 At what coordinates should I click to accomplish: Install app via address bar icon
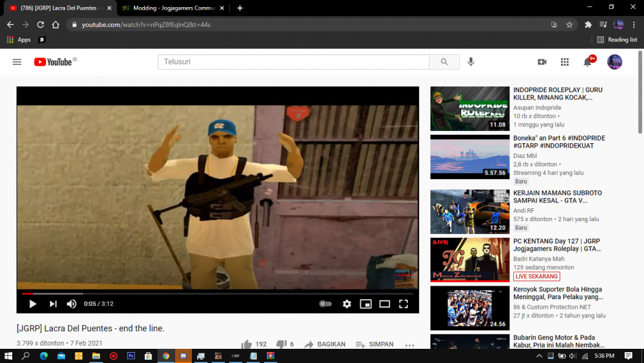point(554,25)
